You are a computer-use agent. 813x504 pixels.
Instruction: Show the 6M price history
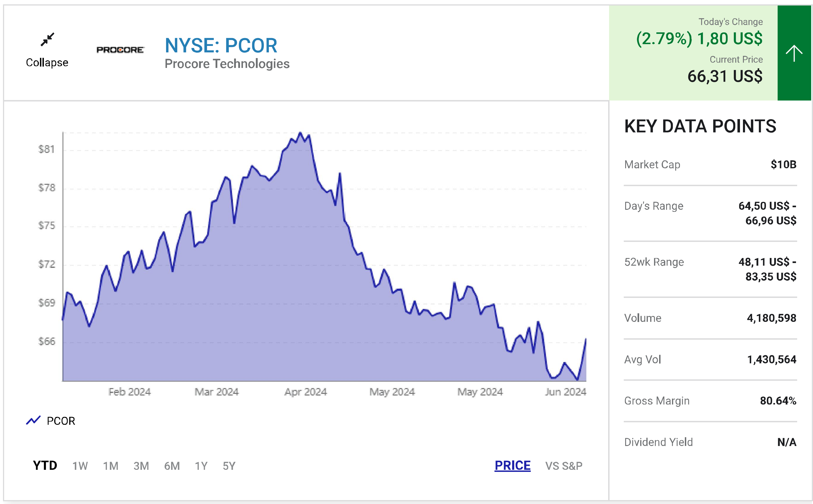pyautogui.click(x=172, y=466)
